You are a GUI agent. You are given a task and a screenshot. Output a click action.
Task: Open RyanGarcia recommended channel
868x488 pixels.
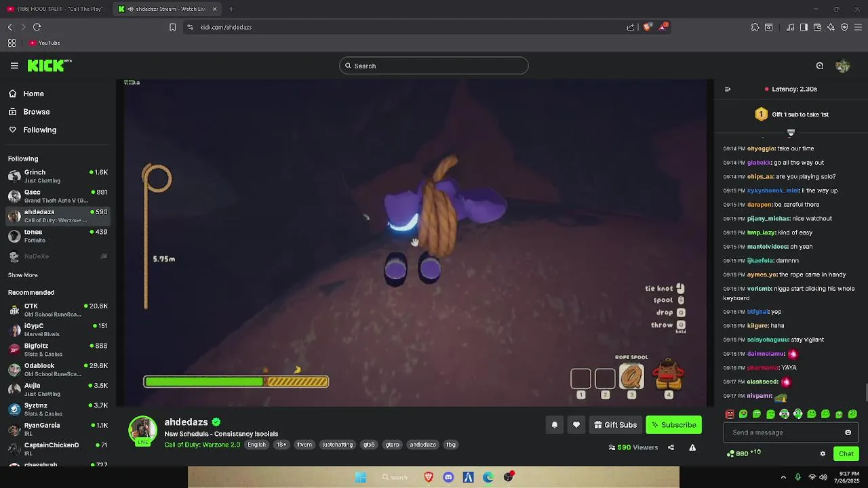(58, 429)
